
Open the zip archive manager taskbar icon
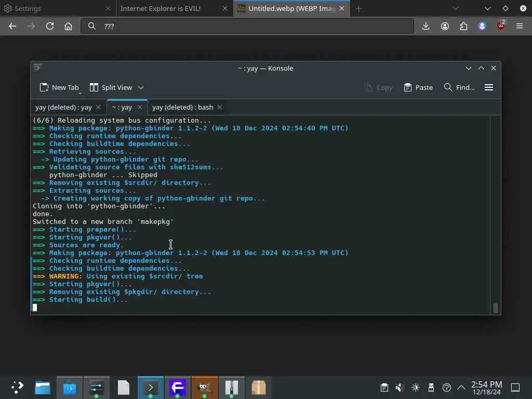click(x=231, y=387)
